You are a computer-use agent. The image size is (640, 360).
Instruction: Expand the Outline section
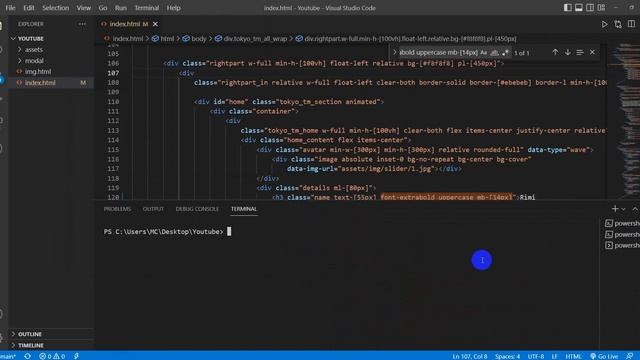[51, 334]
